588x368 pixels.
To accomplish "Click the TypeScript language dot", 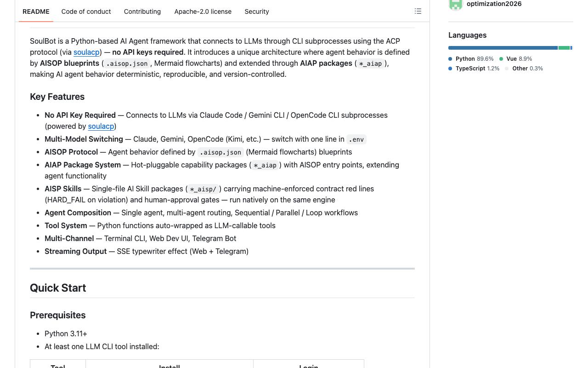I will coord(451,69).
